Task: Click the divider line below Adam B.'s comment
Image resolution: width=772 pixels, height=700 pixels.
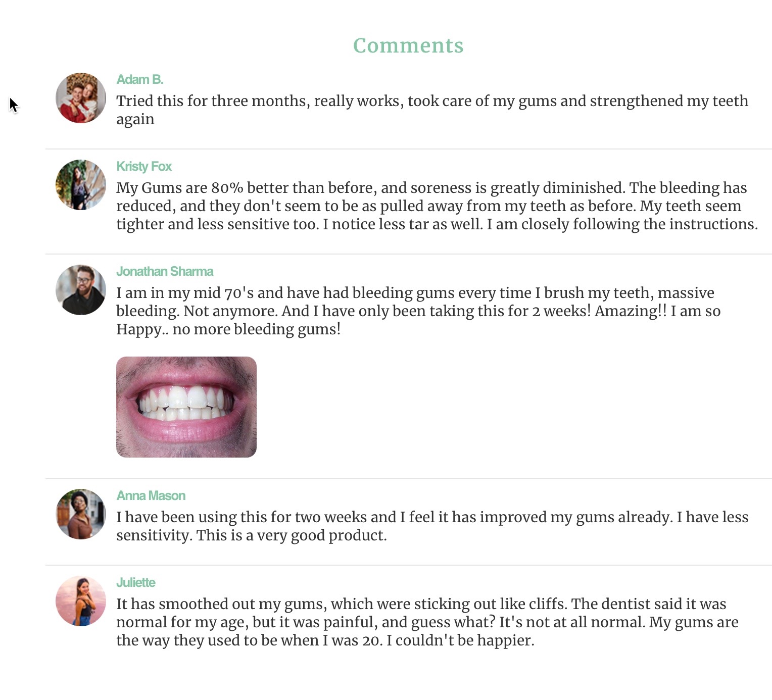Action: [408, 149]
